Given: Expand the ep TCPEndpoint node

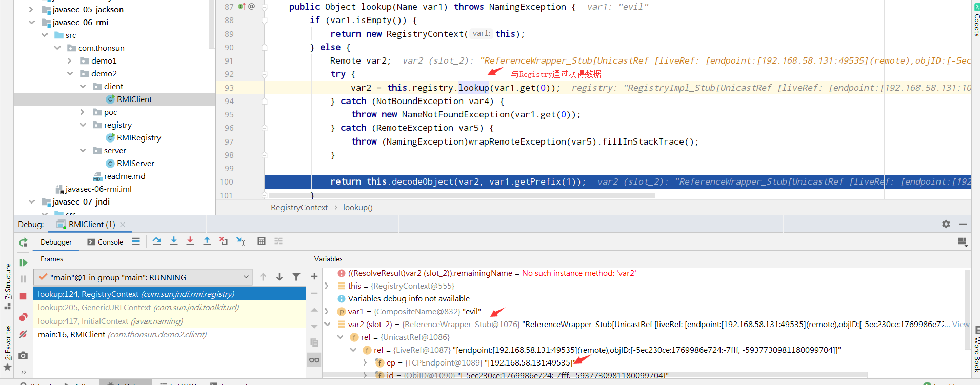Looking at the screenshot, I should (x=365, y=362).
